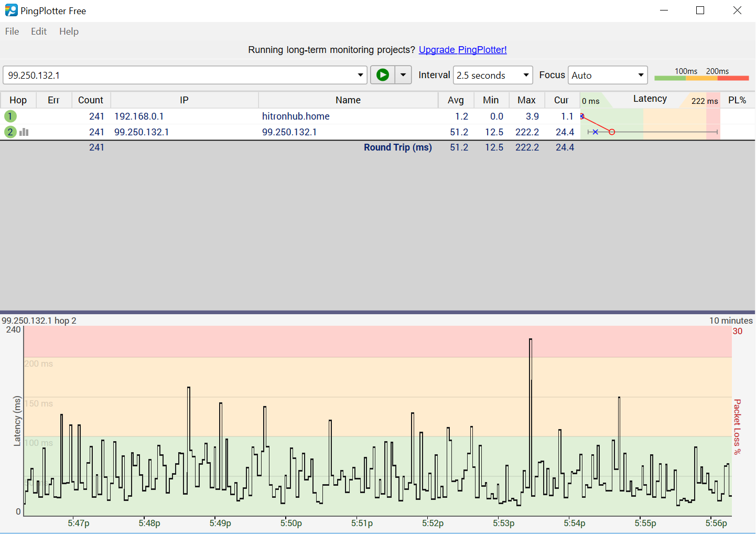
Task: Click the Cur column header
Action: point(561,100)
